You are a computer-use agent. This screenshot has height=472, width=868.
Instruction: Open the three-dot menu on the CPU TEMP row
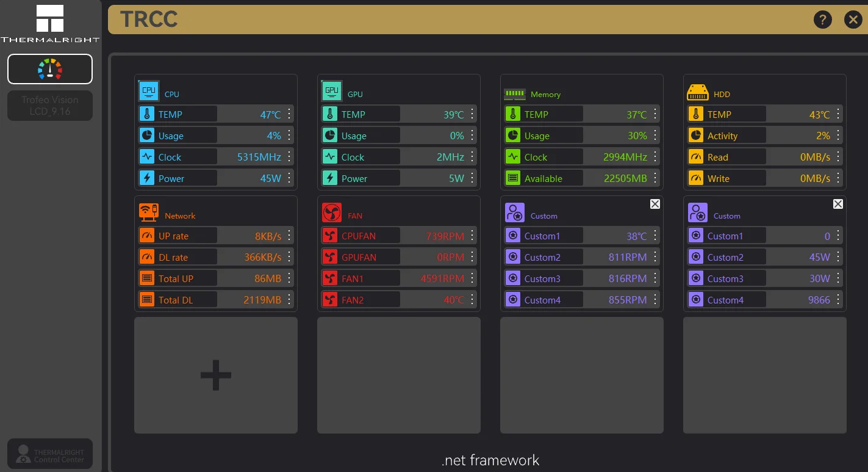(x=289, y=114)
